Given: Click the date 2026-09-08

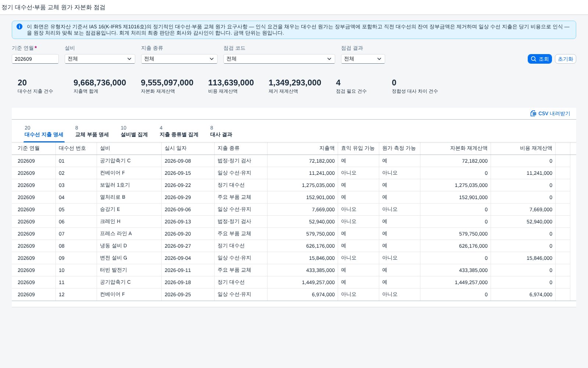Looking at the screenshot, I should 178,161.
